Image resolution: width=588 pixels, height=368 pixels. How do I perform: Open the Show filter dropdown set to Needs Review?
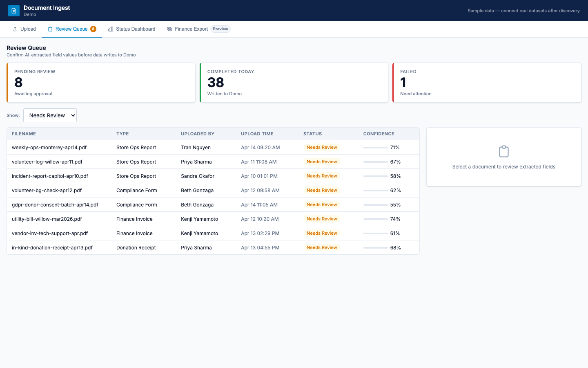tap(50, 115)
